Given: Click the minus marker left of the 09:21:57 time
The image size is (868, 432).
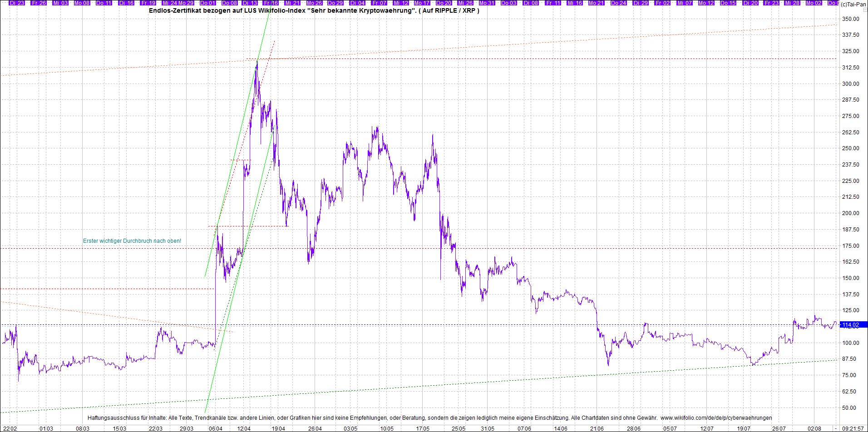Looking at the screenshot, I should (835, 428).
